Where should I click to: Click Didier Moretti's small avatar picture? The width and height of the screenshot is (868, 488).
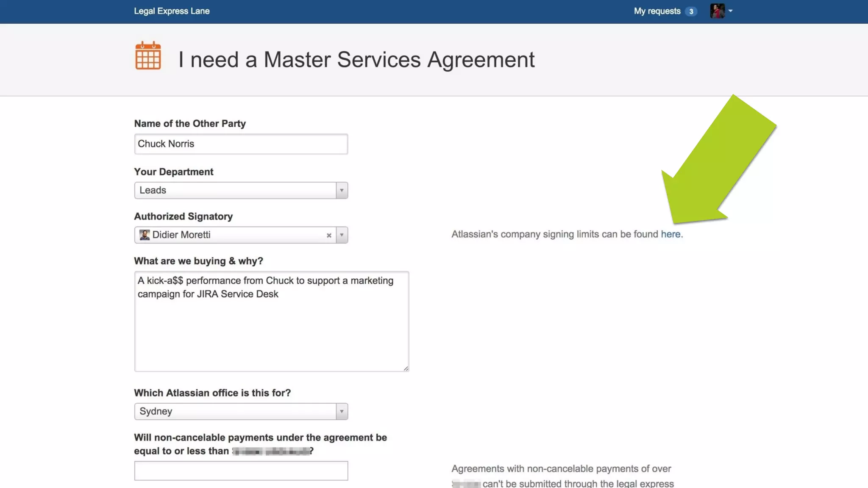pyautogui.click(x=145, y=235)
